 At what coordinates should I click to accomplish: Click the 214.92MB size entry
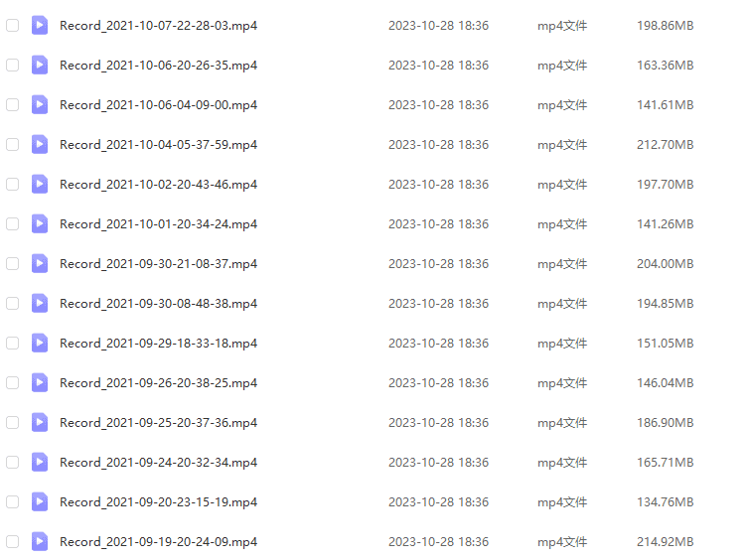[x=665, y=542]
